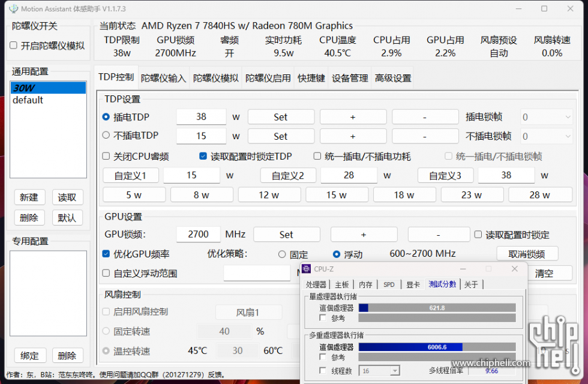Set TDP to 12 w preset
This screenshot has height=384, width=588.
269,195
